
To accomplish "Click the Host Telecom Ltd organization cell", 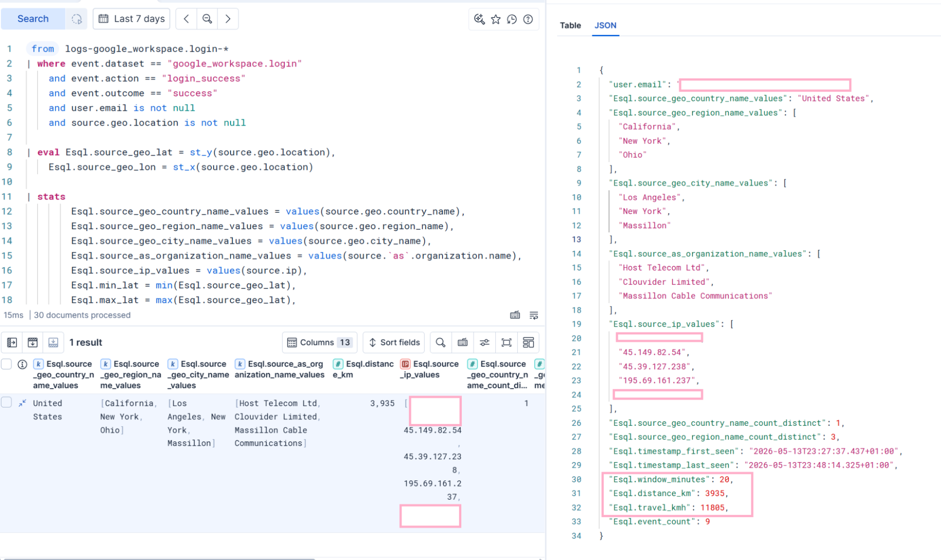I will pyautogui.click(x=277, y=403).
